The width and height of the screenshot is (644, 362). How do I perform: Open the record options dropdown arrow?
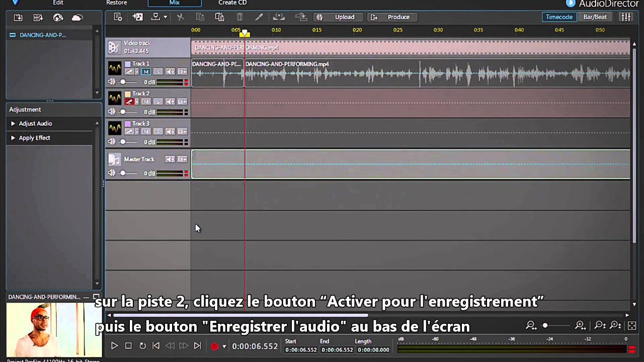pos(224,346)
